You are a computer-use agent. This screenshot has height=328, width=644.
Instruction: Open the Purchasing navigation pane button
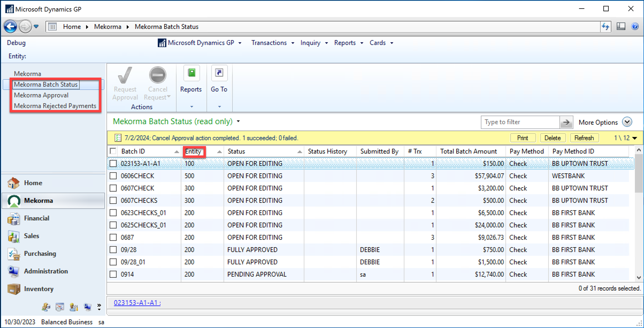53,253
